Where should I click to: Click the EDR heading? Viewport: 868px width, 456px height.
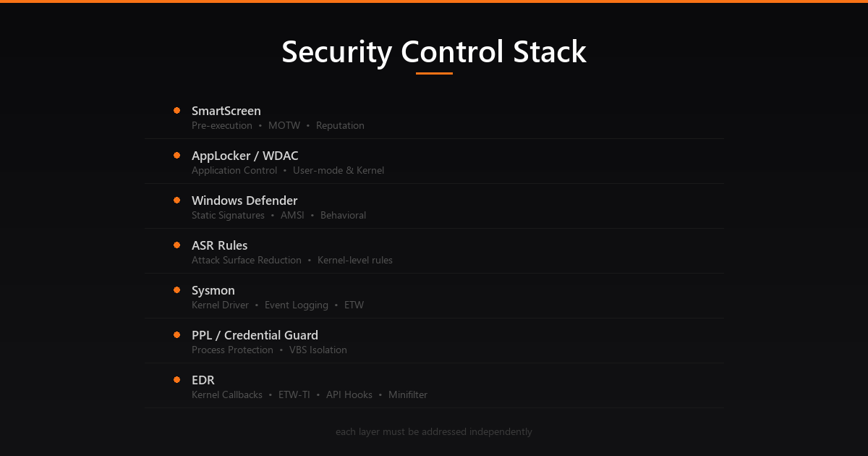tap(203, 380)
